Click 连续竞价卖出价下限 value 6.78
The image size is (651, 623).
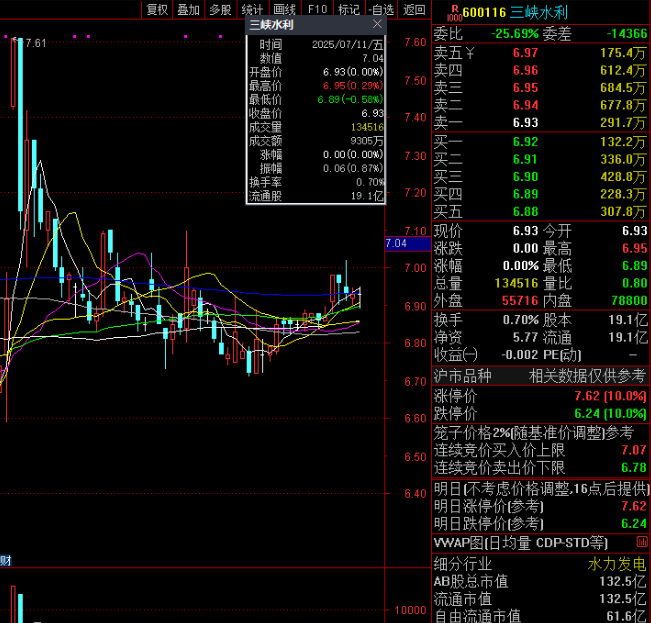tap(634, 467)
